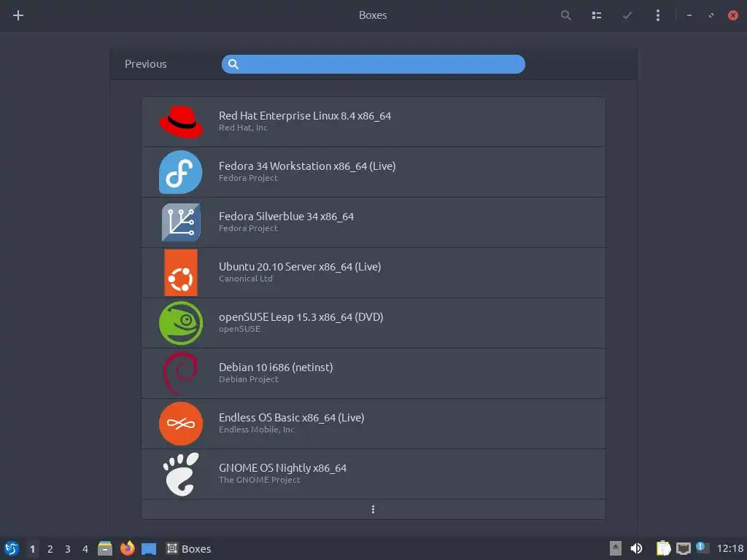The width and height of the screenshot is (747, 560).
Task: Click the Red Hat, Inc vendor label
Action: 243,128
